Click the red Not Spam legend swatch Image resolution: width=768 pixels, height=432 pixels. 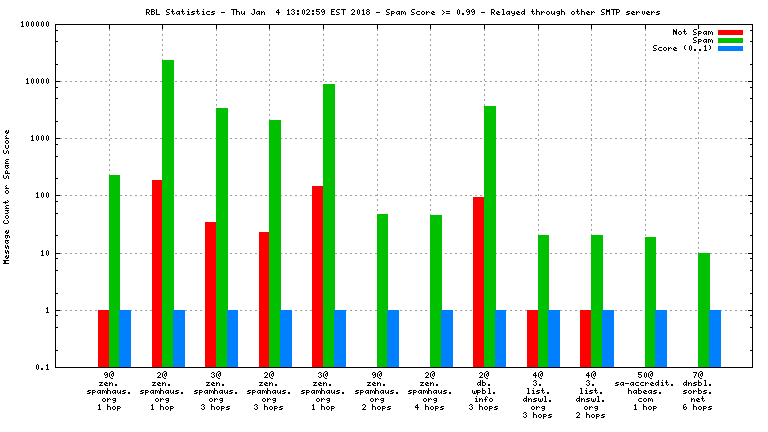pos(730,32)
